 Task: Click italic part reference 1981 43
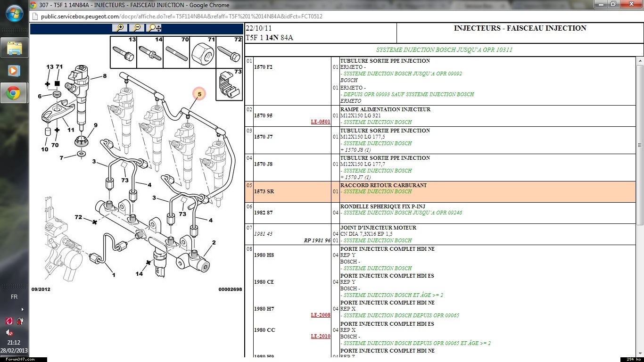coord(263,234)
